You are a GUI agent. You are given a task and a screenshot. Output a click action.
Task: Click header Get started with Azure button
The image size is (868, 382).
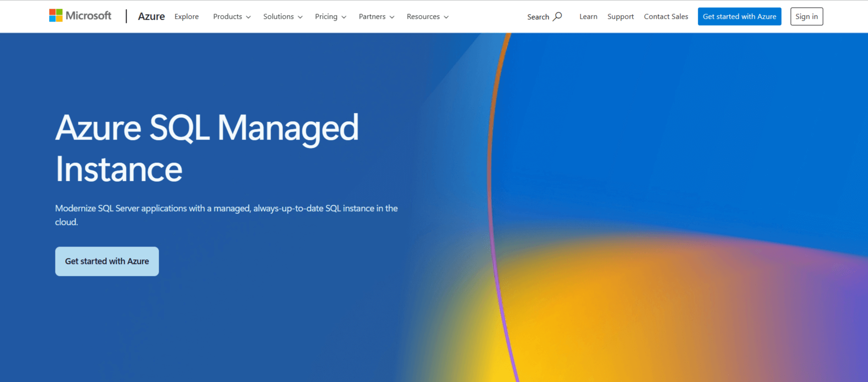coord(740,17)
